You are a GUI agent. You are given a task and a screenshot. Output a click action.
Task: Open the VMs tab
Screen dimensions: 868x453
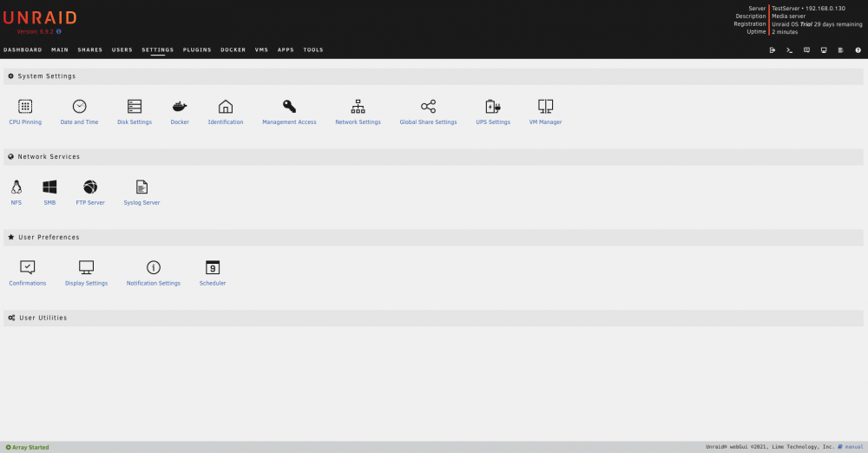[261, 49]
